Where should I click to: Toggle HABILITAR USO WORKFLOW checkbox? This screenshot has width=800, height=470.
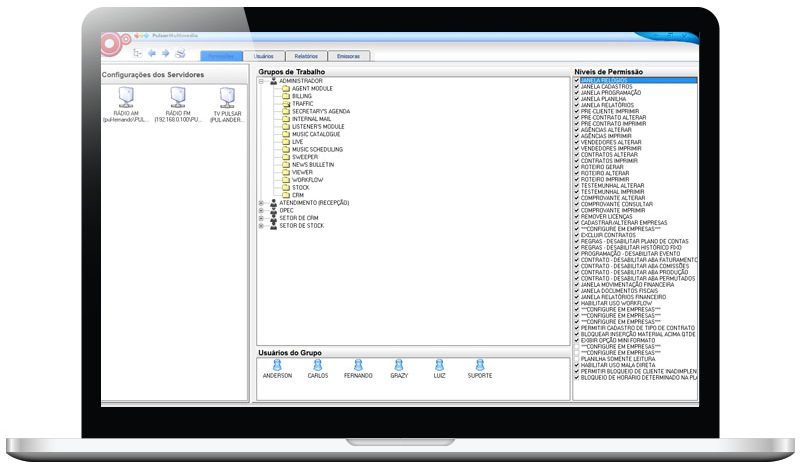(576, 302)
